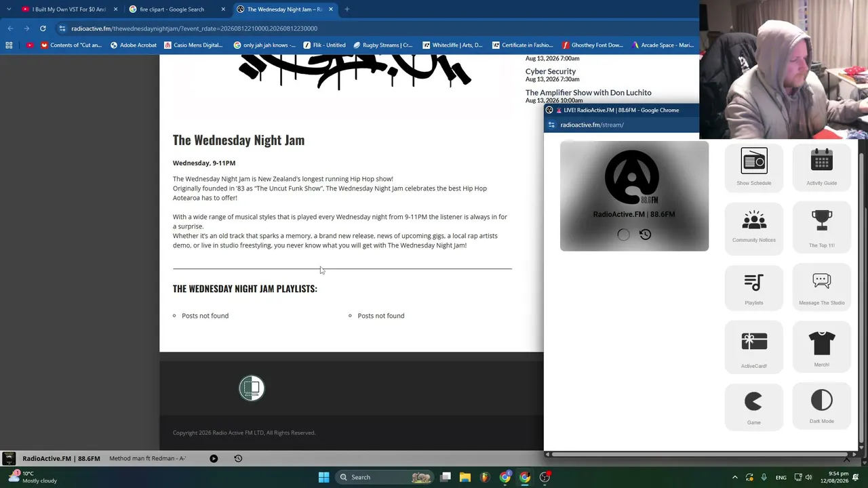Open the Playlists music list tile
Viewport: 868px width, 488px height.
[x=753, y=287]
